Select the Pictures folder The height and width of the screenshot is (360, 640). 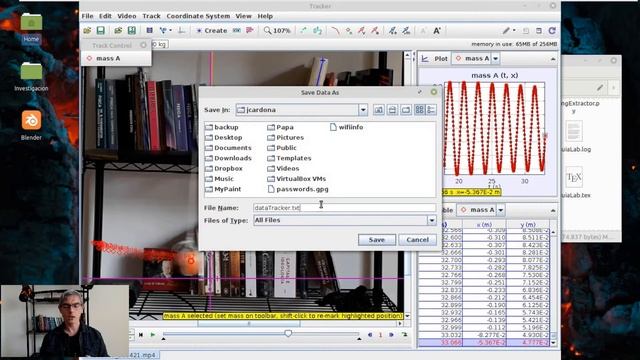point(286,138)
